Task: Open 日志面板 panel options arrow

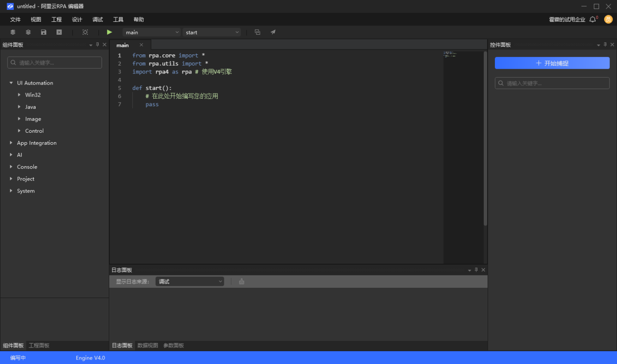Action: [x=469, y=270]
